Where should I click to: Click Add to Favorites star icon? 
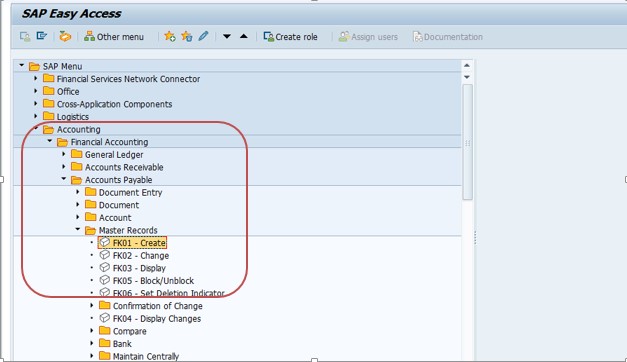170,36
